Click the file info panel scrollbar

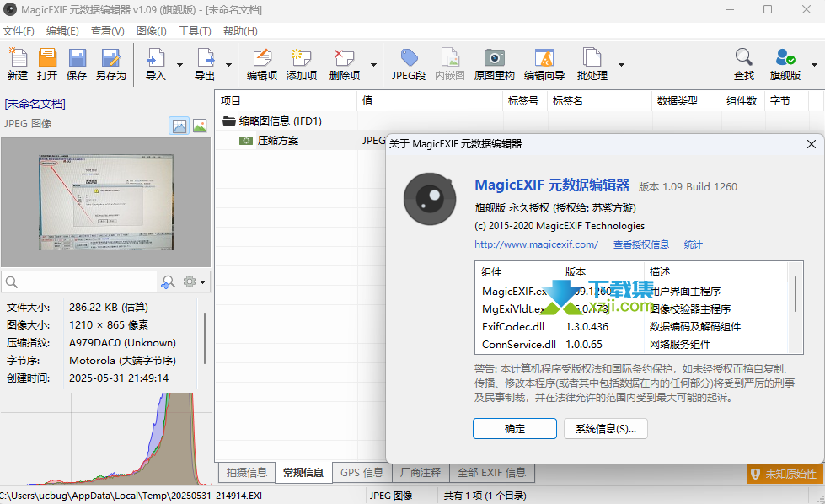[204, 338]
